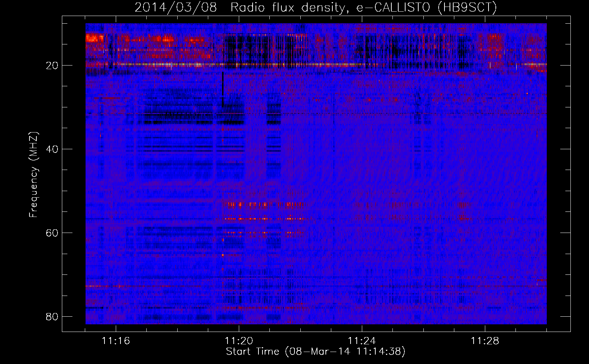589x364 pixels.
Task: Click the 11:28 time tick label
Action: coord(485,341)
